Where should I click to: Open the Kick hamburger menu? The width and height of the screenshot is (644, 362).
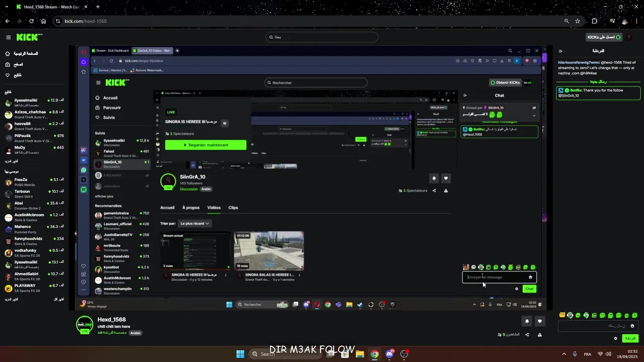point(8,37)
